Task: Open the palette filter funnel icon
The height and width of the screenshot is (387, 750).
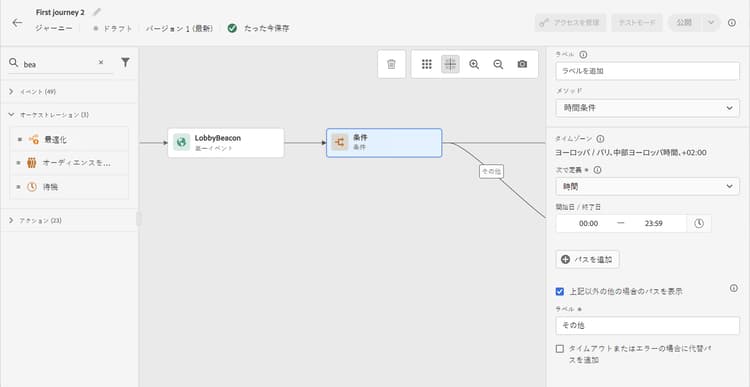Action: pyautogui.click(x=125, y=62)
